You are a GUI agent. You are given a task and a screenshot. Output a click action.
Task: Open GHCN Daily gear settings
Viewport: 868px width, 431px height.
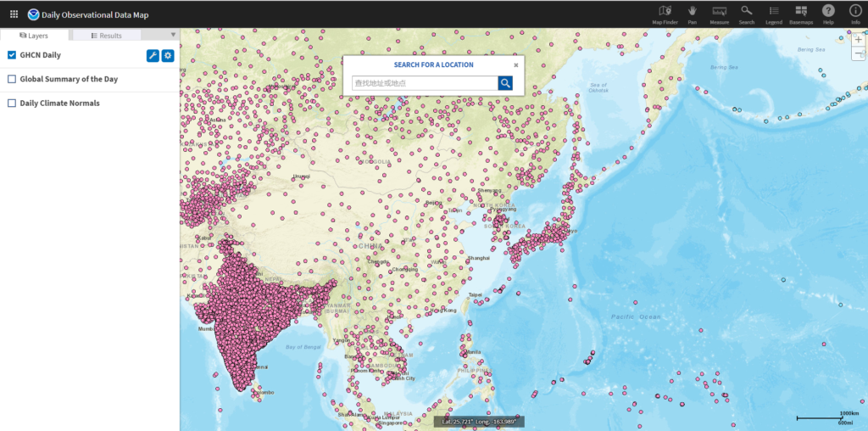coord(168,55)
